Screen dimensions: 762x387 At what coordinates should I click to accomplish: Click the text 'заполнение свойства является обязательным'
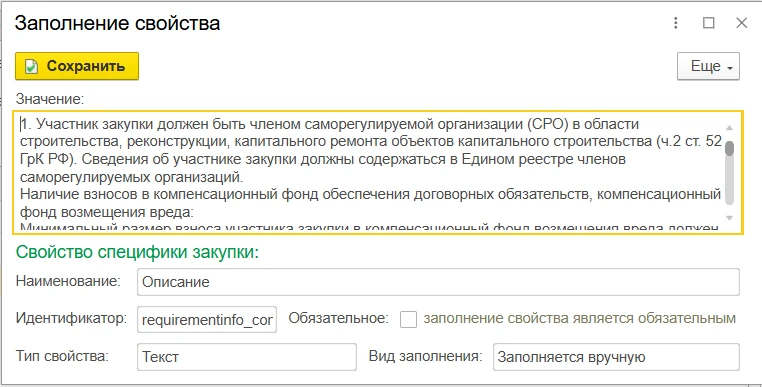[x=580, y=318]
